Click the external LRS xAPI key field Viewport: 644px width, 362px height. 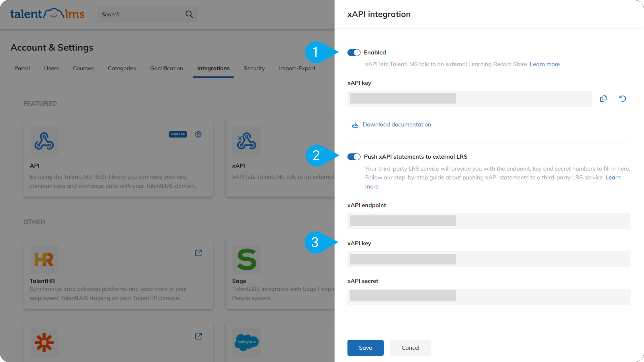[x=489, y=259]
